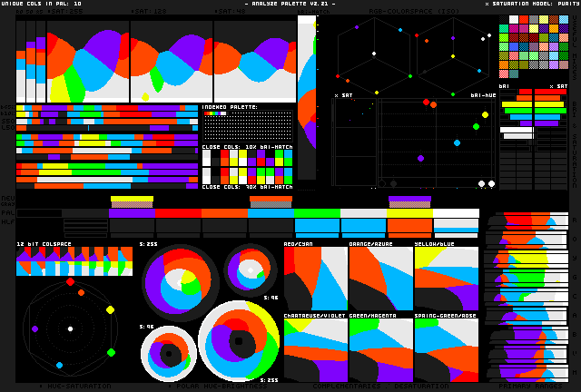This screenshot has height=392, width=581.
Task: Click the blue dot in the bri-hue plot
Action: [457, 142]
